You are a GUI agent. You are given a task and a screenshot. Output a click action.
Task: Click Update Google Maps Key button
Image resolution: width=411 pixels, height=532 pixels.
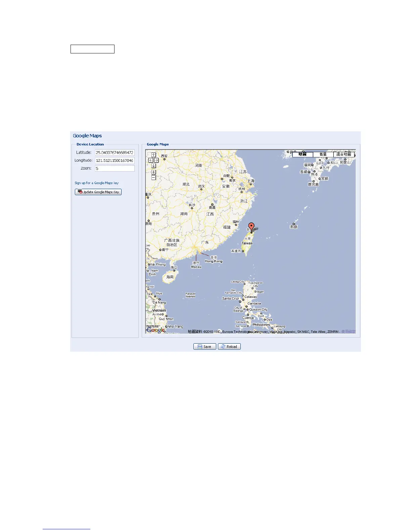click(98, 192)
